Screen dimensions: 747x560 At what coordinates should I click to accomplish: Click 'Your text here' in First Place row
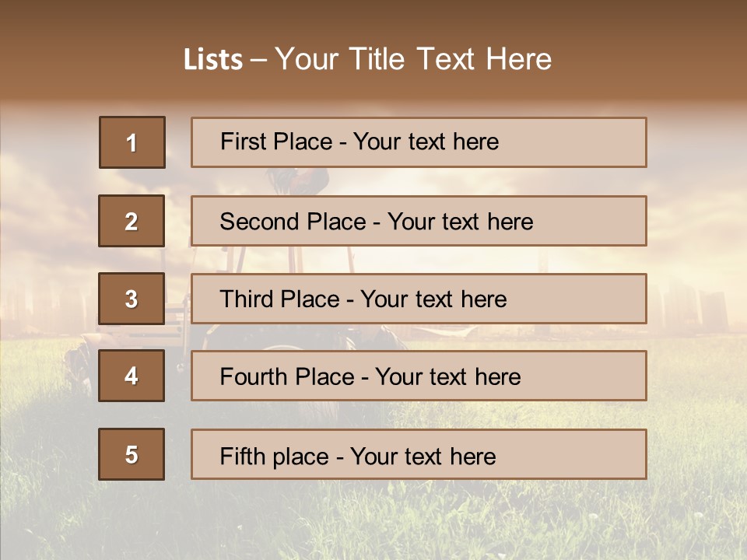click(426, 142)
